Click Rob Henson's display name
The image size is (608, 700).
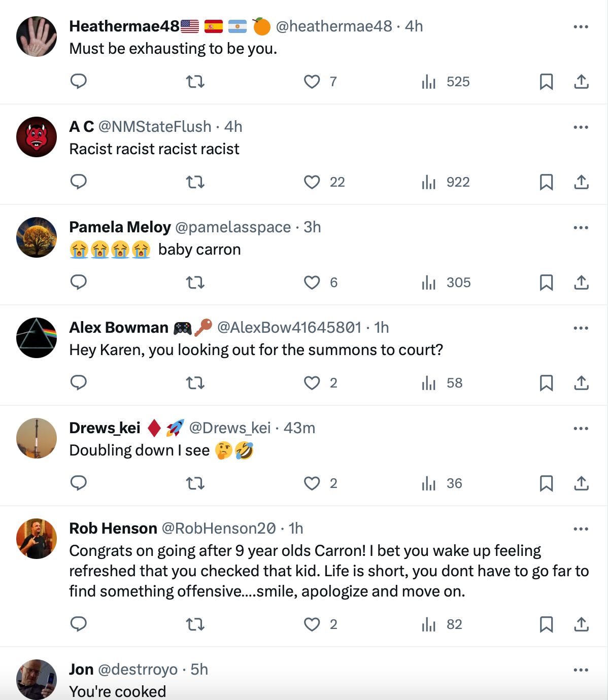coord(113,529)
